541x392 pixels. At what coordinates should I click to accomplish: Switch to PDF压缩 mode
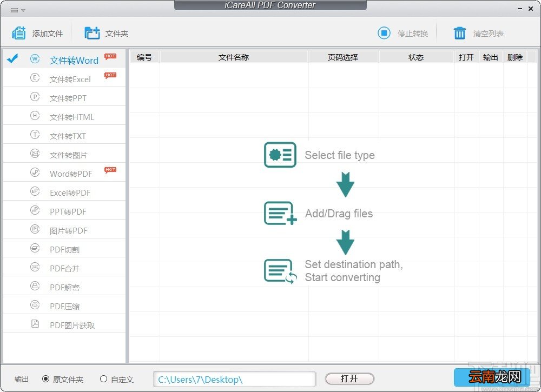pos(64,305)
